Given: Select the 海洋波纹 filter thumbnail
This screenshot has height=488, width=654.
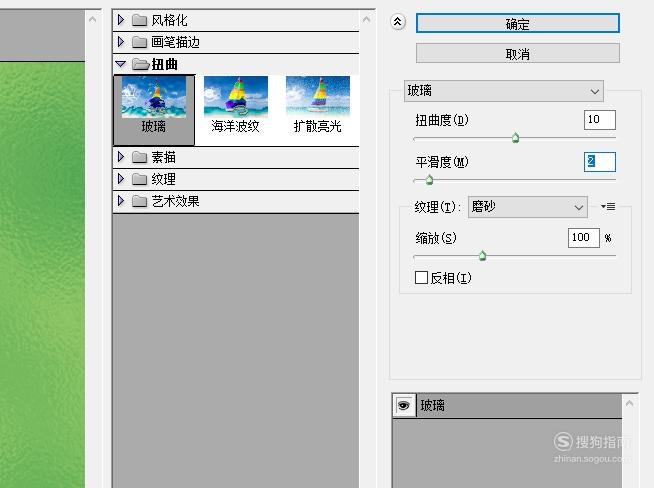Looking at the screenshot, I should pos(236,105).
